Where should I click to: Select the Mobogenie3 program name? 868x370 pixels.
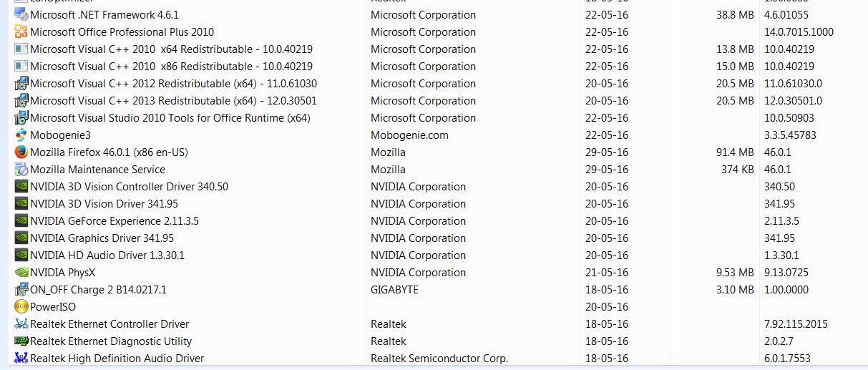(x=60, y=135)
